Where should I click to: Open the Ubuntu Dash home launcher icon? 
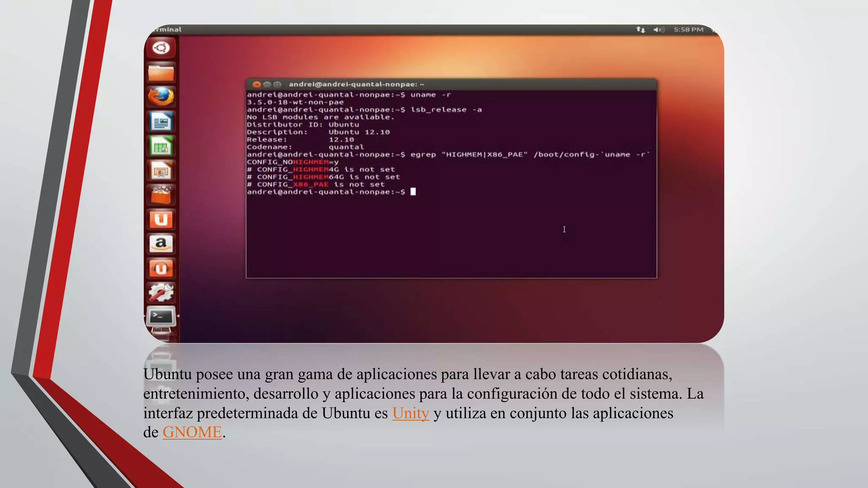[161, 48]
